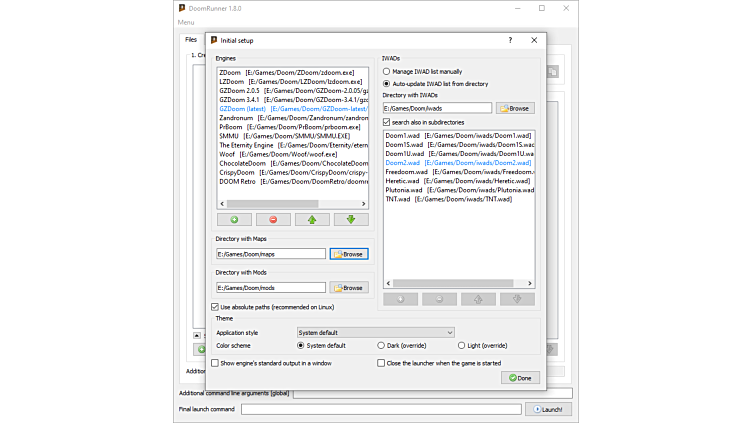Browse for the IWADs directory
This screenshot has width=752, height=423.
pyautogui.click(x=515, y=108)
